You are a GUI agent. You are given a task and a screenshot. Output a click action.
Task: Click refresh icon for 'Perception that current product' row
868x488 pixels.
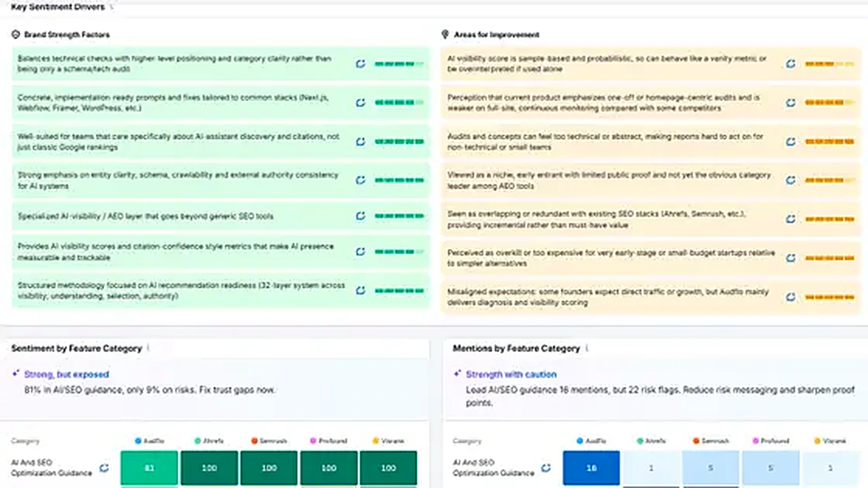click(x=791, y=103)
